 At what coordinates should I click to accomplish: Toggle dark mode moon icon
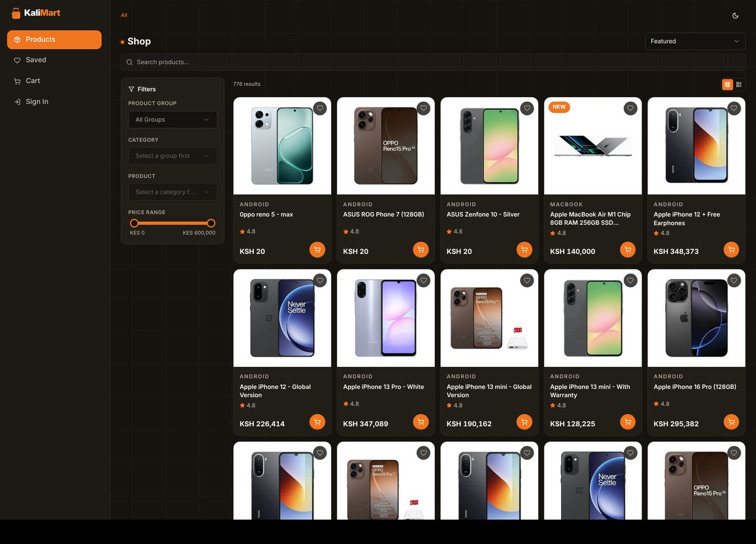[735, 16]
